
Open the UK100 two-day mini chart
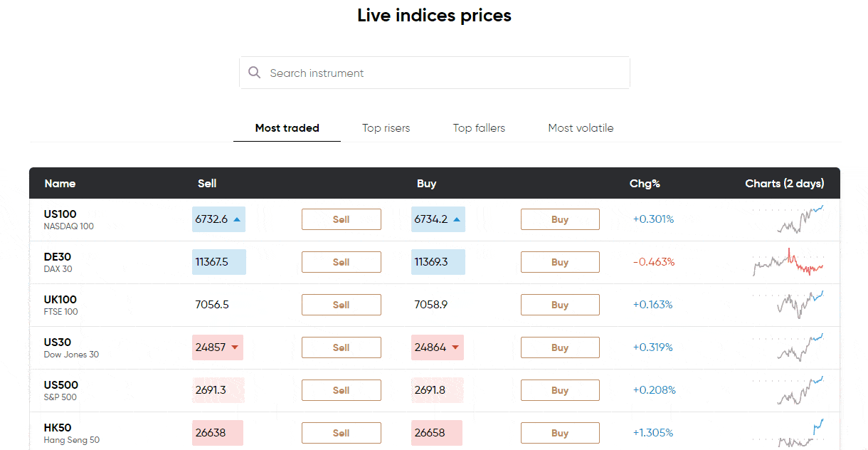(x=789, y=305)
